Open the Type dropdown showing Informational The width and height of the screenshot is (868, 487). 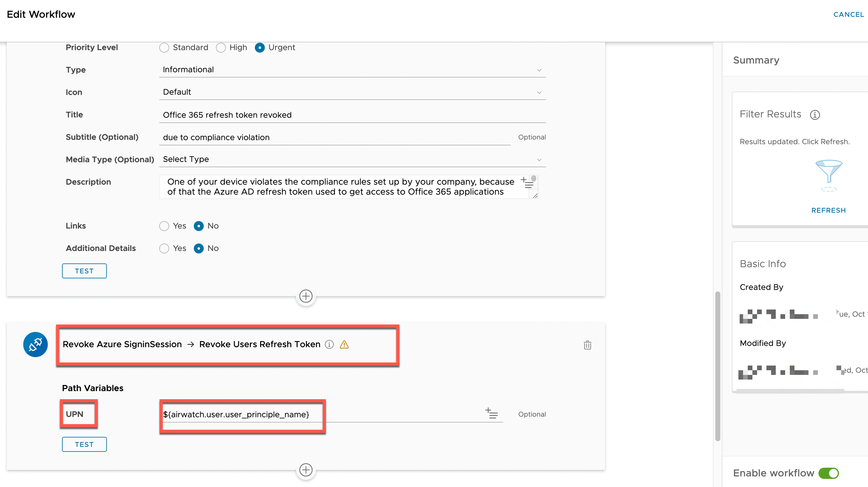coord(352,70)
